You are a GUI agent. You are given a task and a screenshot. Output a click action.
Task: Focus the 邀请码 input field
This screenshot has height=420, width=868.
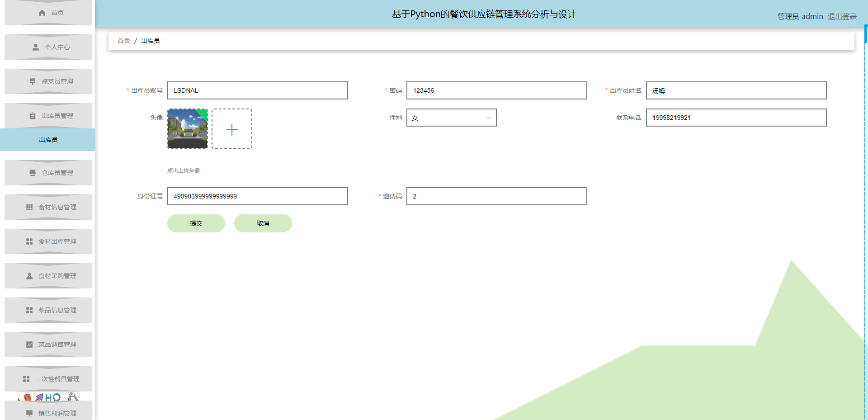[497, 196]
